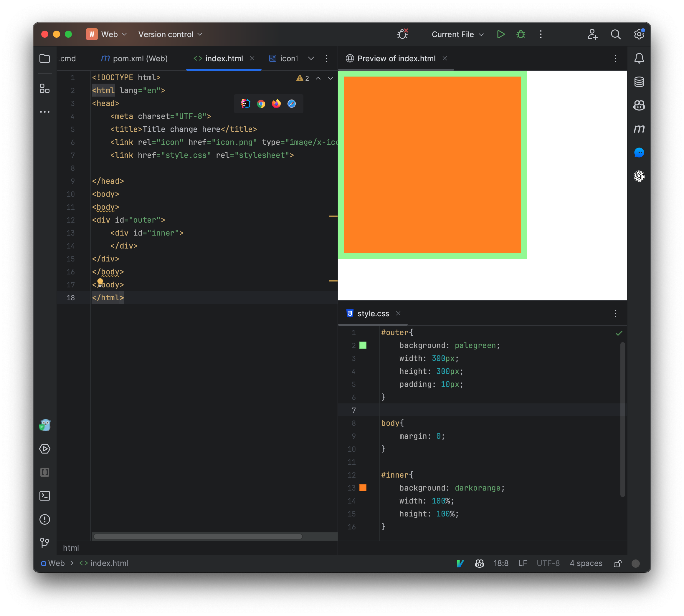
Task: Open the Current File run configuration dropdown
Action: click(457, 34)
